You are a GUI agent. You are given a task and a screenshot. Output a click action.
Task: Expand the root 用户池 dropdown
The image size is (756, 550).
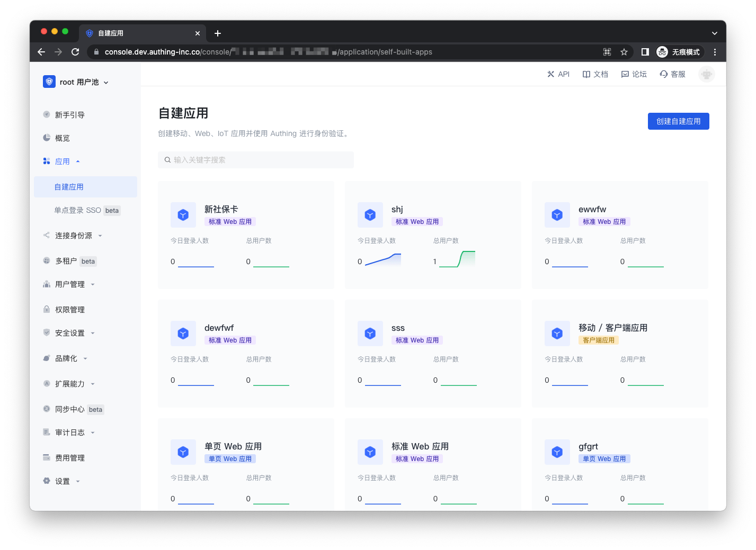(x=76, y=82)
